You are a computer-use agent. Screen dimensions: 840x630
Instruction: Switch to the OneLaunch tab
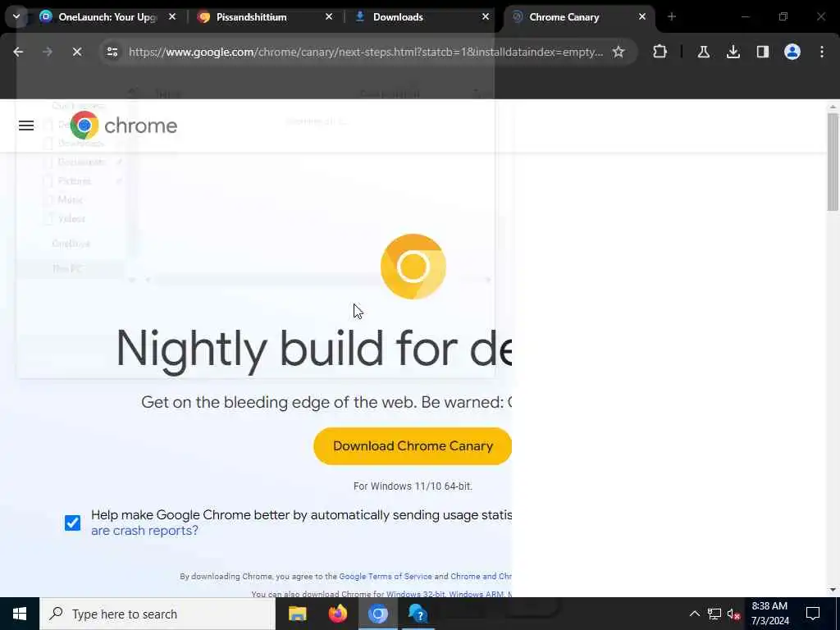tap(107, 17)
